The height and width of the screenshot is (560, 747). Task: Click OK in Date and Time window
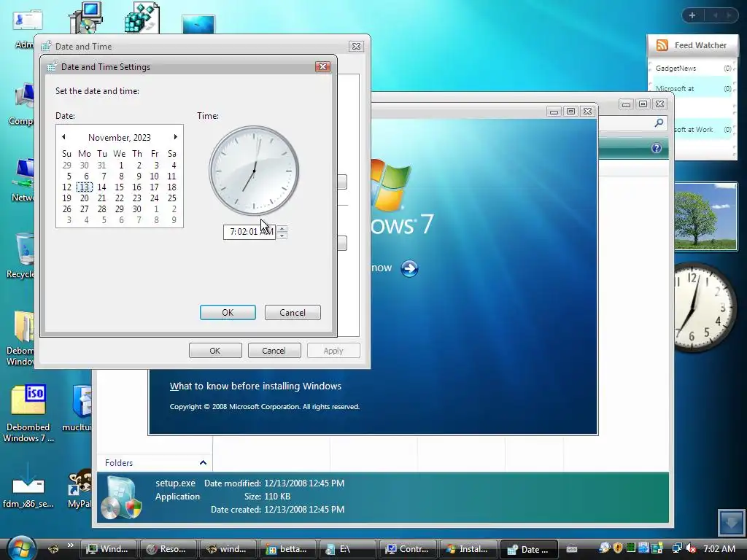[215, 351]
